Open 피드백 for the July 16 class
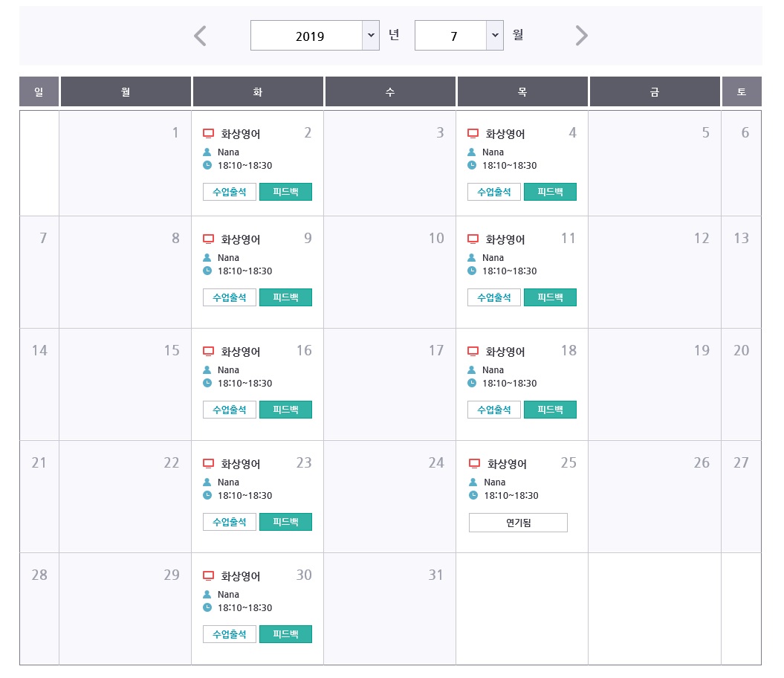784x678 pixels. pos(285,410)
